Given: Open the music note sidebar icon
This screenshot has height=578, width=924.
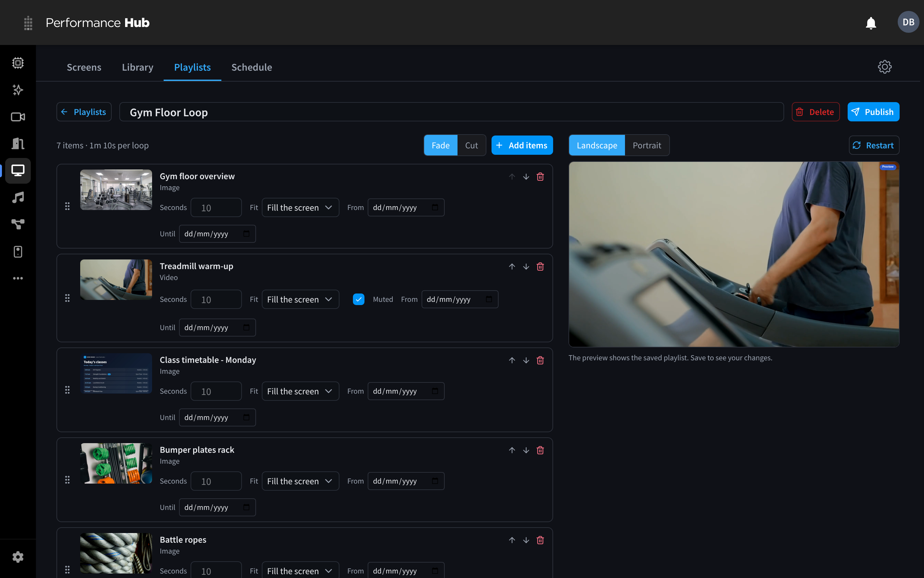Looking at the screenshot, I should [18, 197].
